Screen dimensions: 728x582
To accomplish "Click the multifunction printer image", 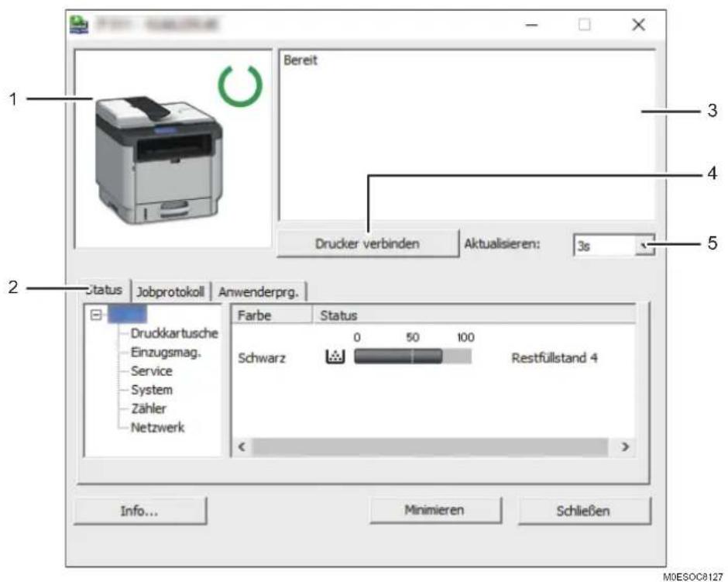I will click(x=158, y=160).
